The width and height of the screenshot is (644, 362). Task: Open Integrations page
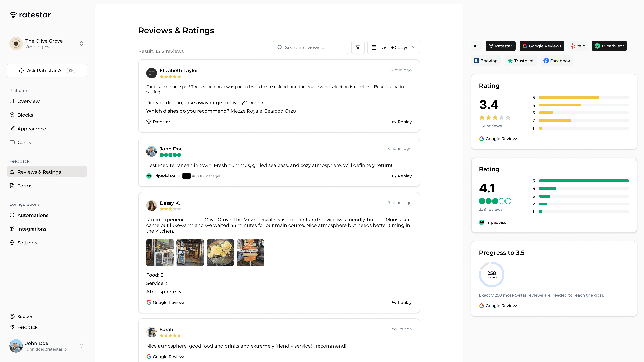pyautogui.click(x=32, y=229)
